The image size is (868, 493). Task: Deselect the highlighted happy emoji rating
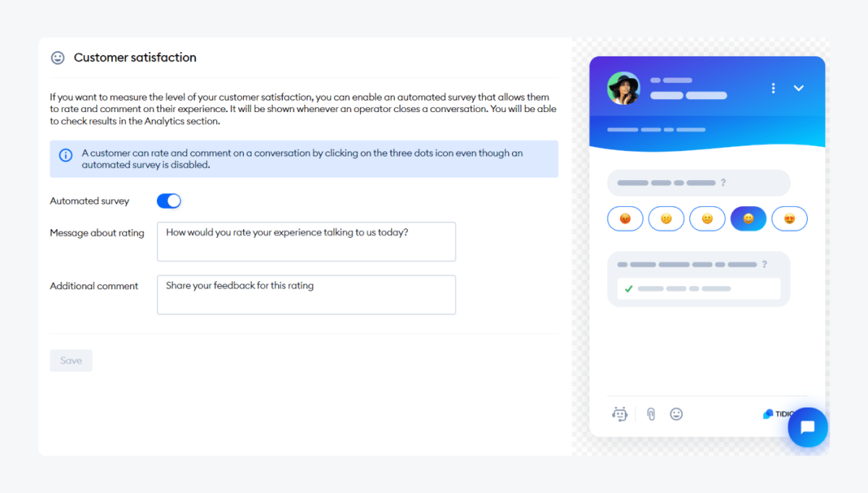click(x=748, y=218)
